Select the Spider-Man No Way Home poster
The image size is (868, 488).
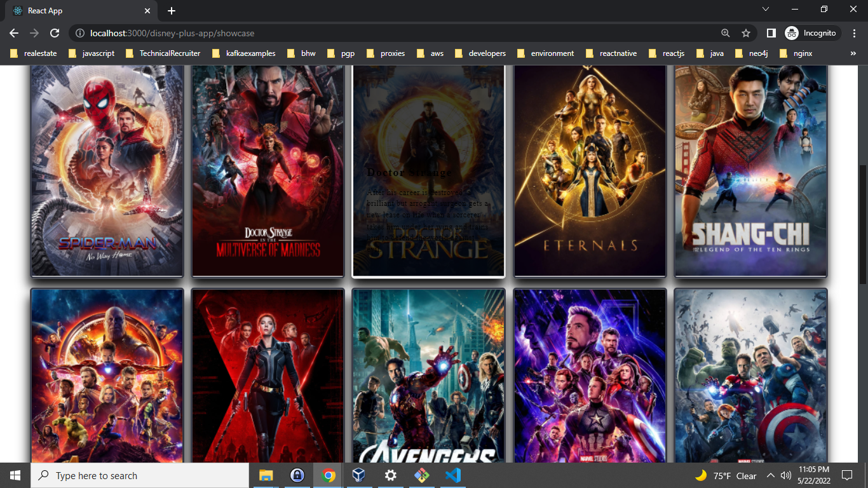coord(107,170)
